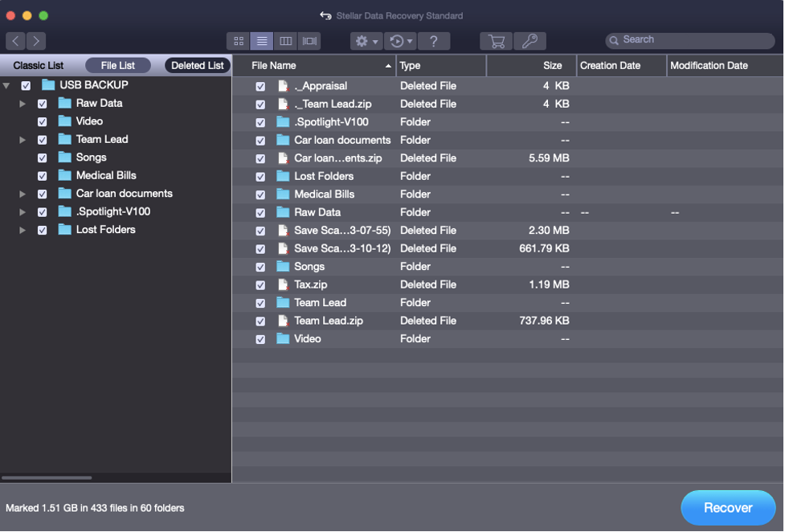Viewport: 785px width, 532px height.
Task: Select the list view icon
Action: tap(262, 40)
